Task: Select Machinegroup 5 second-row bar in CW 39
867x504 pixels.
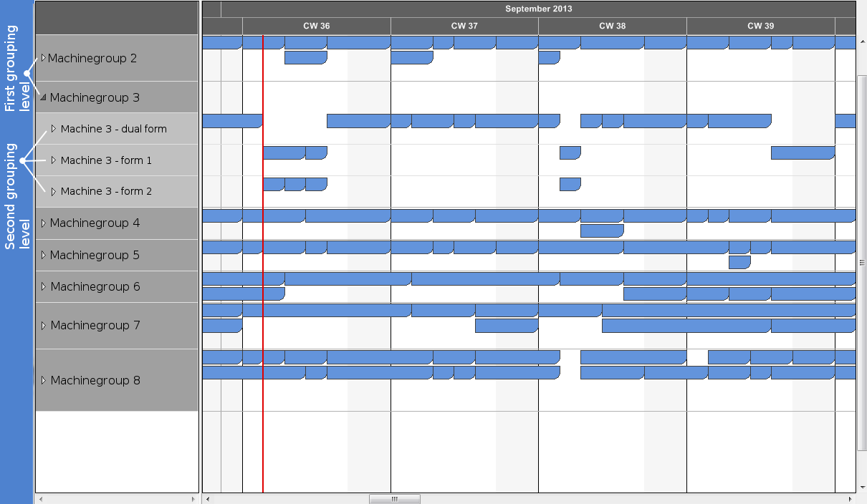Action: (739, 262)
